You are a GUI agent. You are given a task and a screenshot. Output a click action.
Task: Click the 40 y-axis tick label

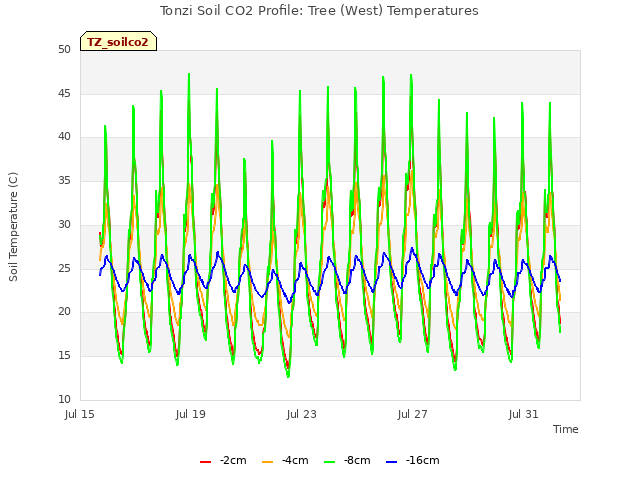tap(64, 137)
